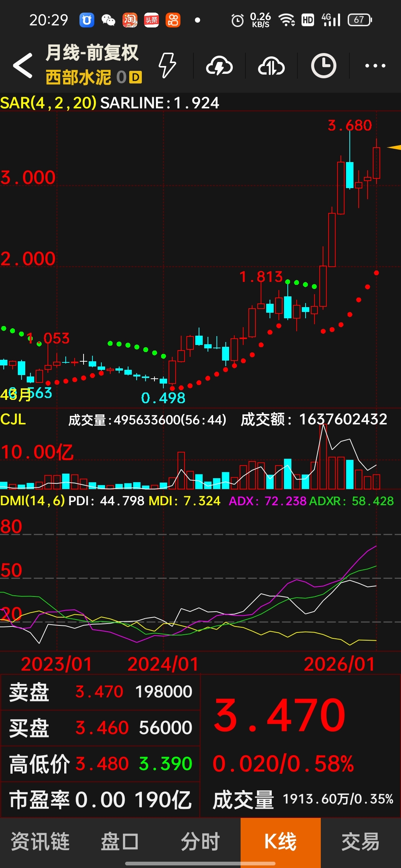This screenshot has height=868, width=401.
Task: Open the Taobao notification icon
Action: (x=130, y=20)
